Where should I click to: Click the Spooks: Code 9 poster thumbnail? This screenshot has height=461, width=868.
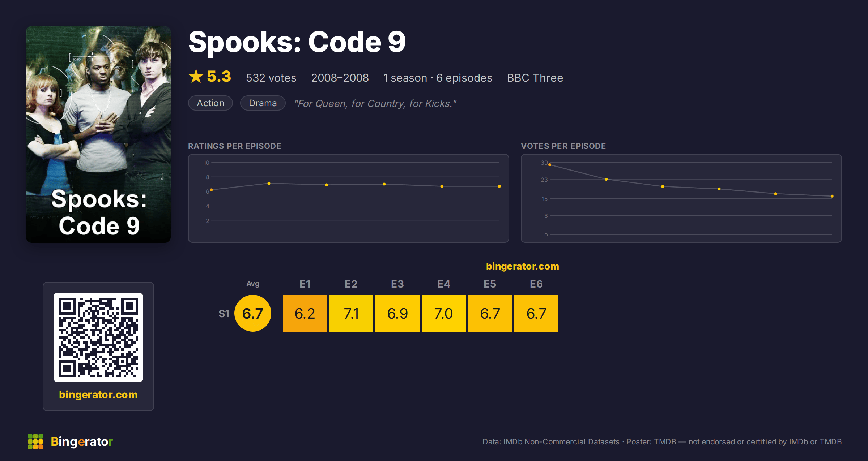click(98, 134)
